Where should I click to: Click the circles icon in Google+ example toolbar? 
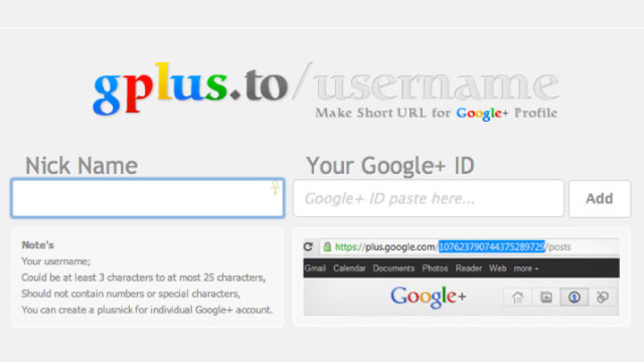coord(603,297)
